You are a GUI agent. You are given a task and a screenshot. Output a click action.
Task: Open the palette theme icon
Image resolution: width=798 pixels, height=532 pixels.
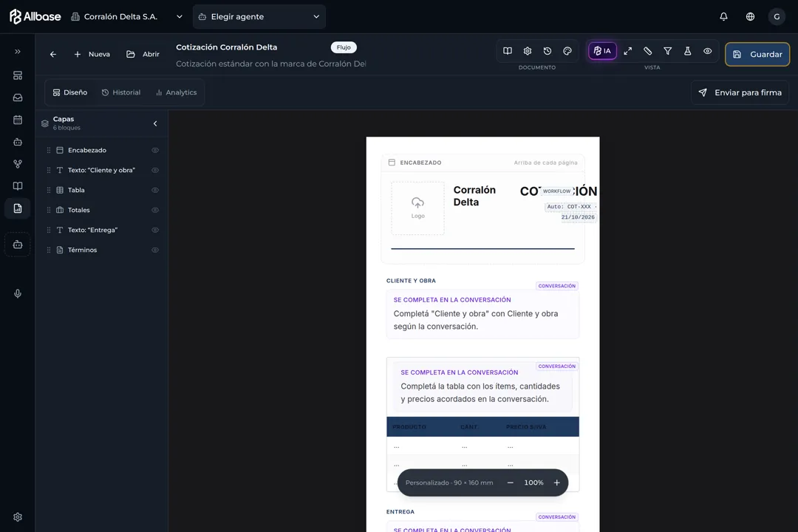(x=567, y=51)
